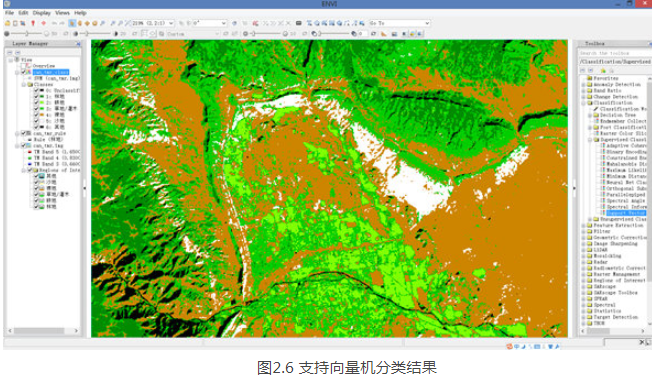This screenshot has width=652, height=379.
Task: Enable the Overview layer checkbox
Action: point(23,66)
